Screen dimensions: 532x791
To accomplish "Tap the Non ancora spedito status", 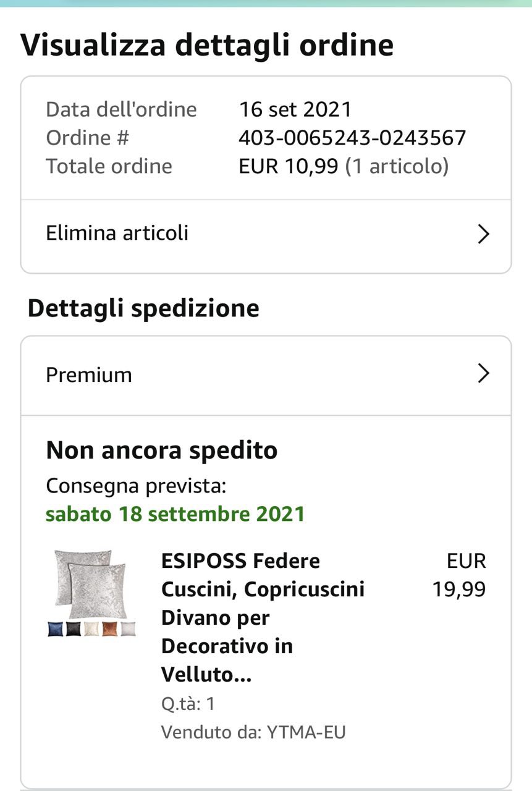I will coord(162,450).
